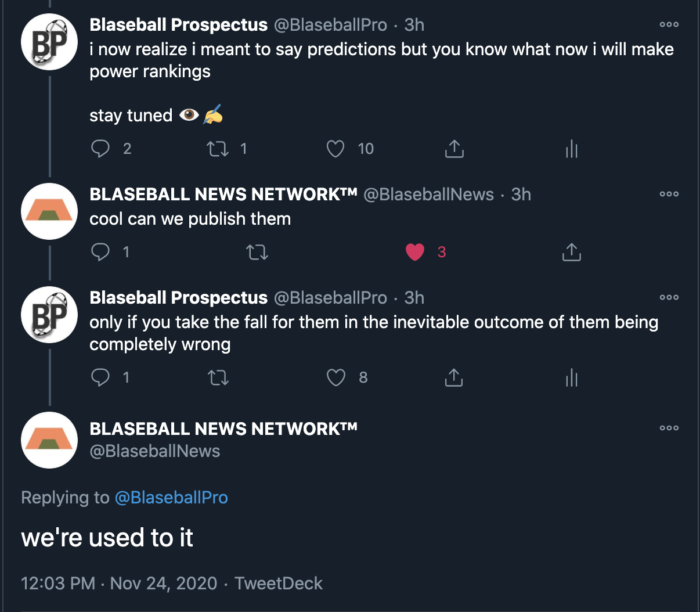Like the tweet with 10 likes
The height and width of the screenshot is (612, 700).
point(335,149)
